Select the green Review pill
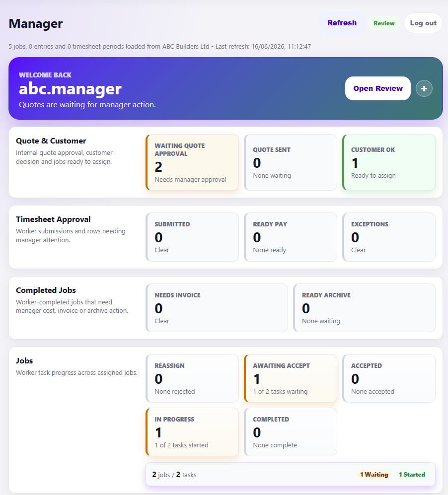Image resolution: width=448 pixels, height=495 pixels. [x=384, y=23]
